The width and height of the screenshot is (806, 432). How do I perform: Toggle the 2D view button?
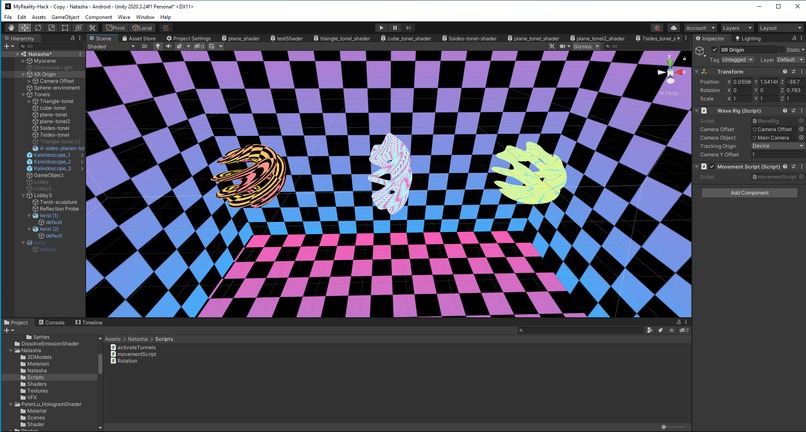point(144,46)
